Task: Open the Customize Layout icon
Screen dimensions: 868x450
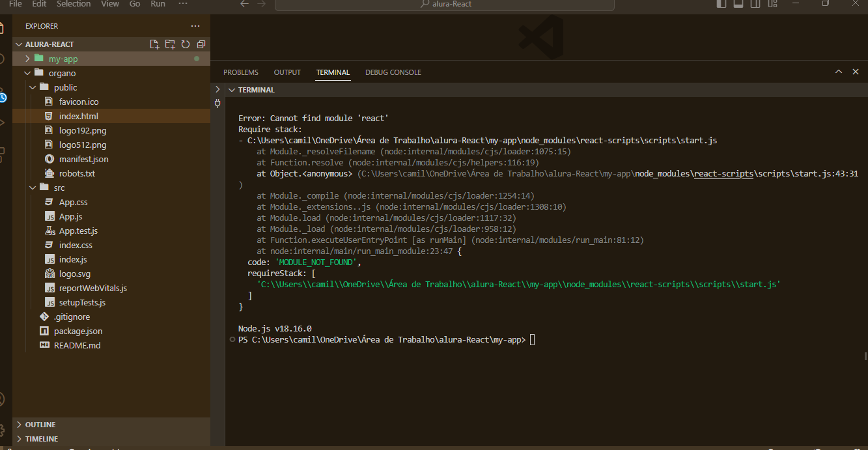Action: 772,4
